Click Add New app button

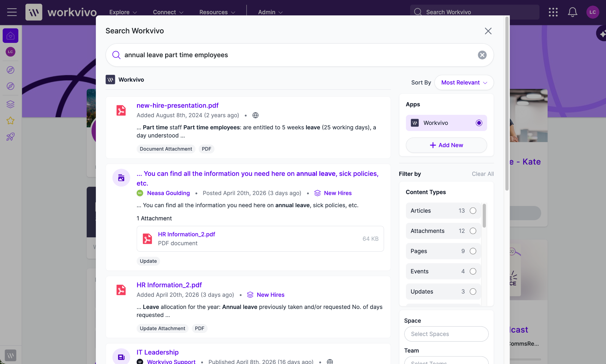[x=446, y=145]
